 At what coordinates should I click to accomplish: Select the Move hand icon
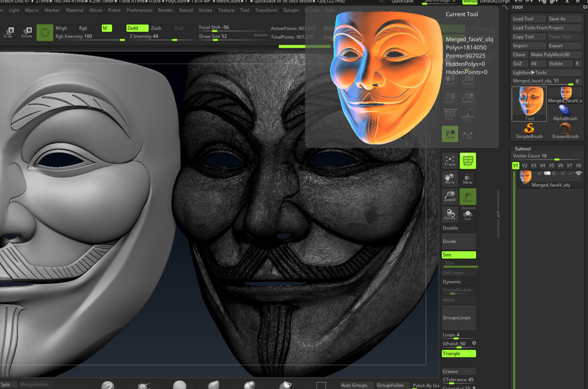(450, 179)
